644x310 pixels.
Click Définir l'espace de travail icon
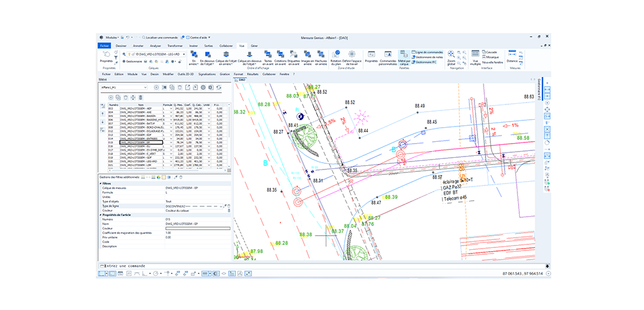[352, 54]
